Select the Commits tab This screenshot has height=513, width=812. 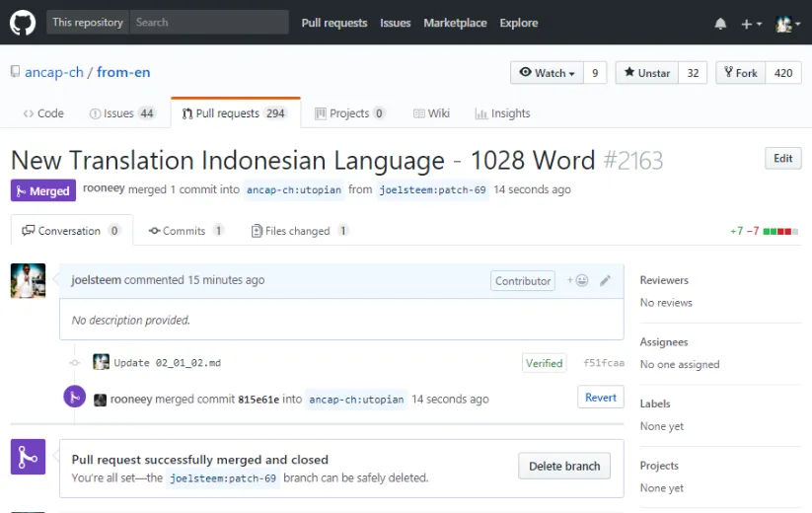185,231
